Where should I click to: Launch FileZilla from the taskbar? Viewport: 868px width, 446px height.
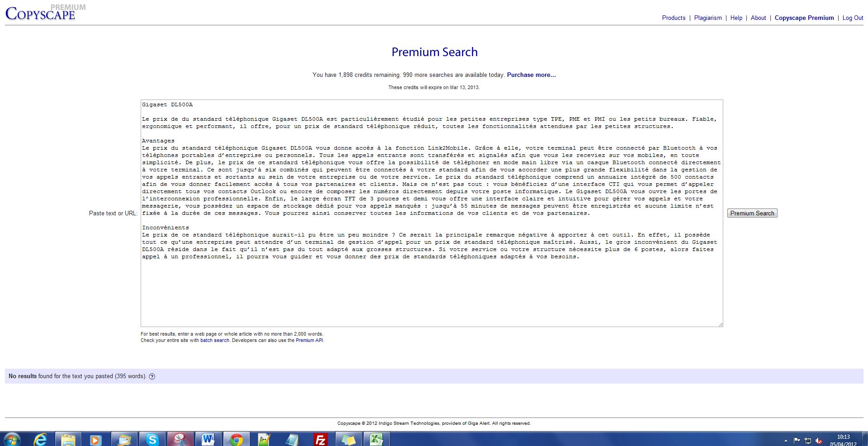(320, 439)
